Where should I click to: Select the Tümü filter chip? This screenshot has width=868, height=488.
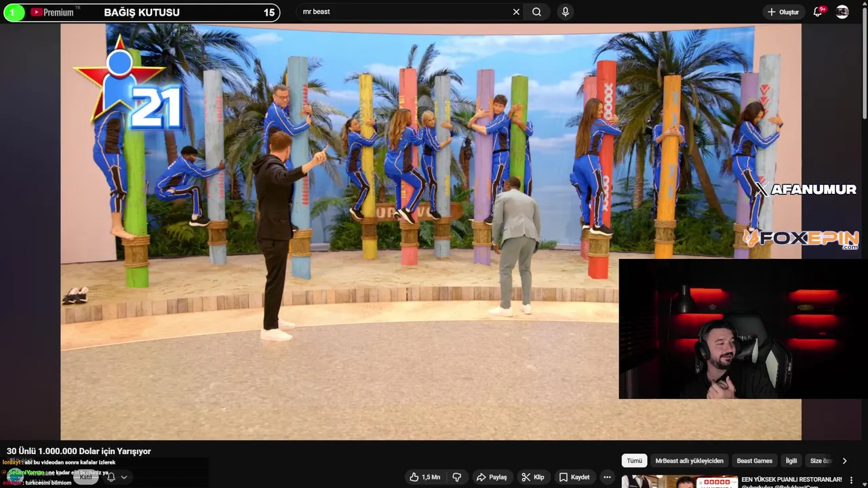point(634,461)
